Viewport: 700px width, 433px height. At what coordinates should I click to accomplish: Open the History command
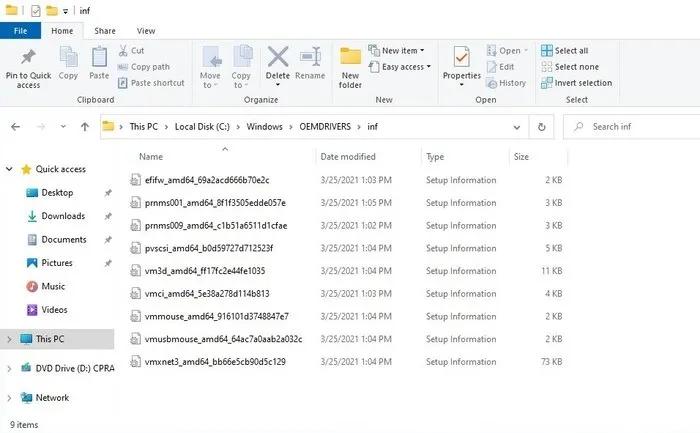506,83
